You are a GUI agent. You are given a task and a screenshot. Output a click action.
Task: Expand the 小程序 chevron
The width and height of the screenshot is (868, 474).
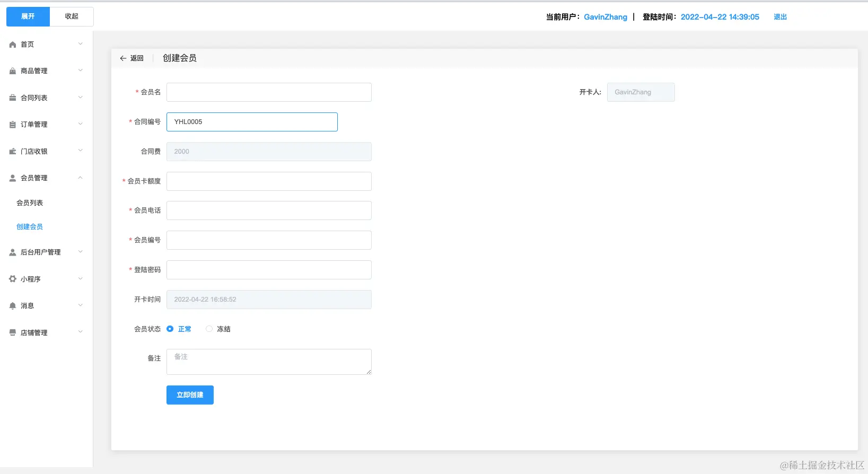[x=81, y=278]
